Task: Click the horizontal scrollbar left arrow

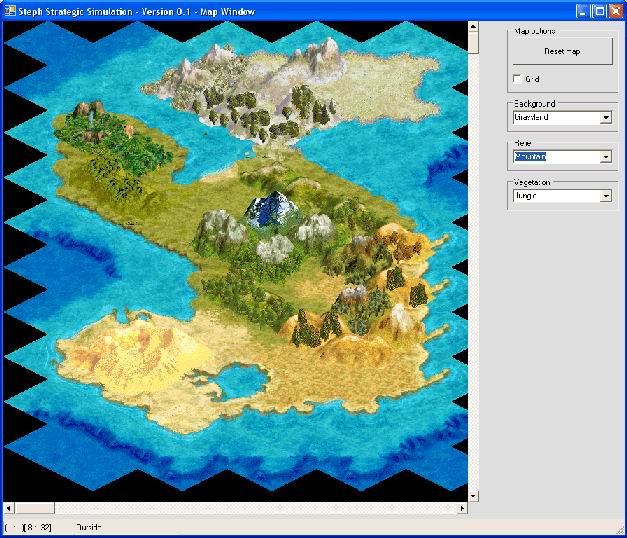Action: [x=8, y=508]
